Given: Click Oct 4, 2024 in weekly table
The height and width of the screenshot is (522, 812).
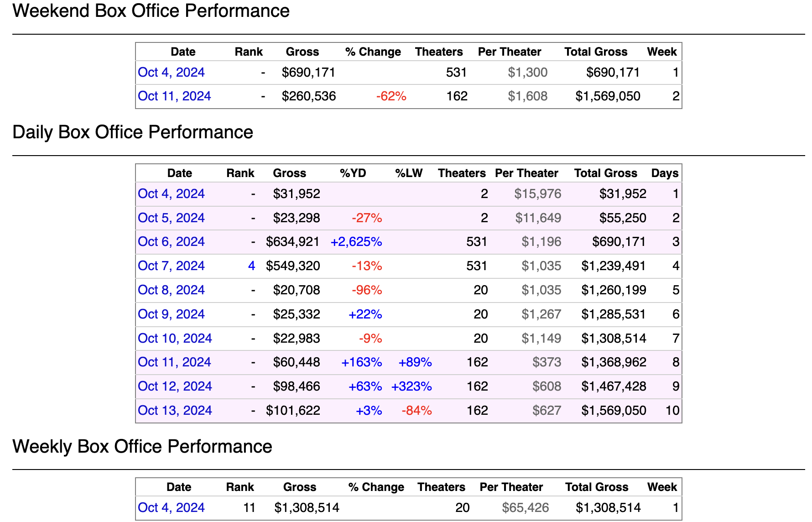Looking at the screenshot, I should pos(171,508).
